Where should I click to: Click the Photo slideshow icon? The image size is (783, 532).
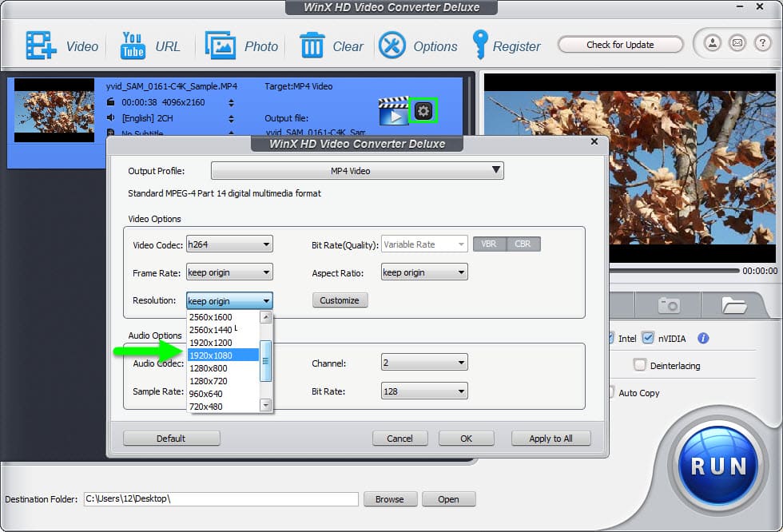click(221, 46)
